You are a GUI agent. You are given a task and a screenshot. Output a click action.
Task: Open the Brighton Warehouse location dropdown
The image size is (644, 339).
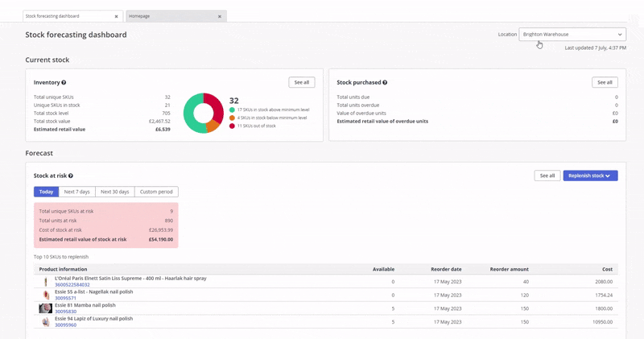(572, 35)
